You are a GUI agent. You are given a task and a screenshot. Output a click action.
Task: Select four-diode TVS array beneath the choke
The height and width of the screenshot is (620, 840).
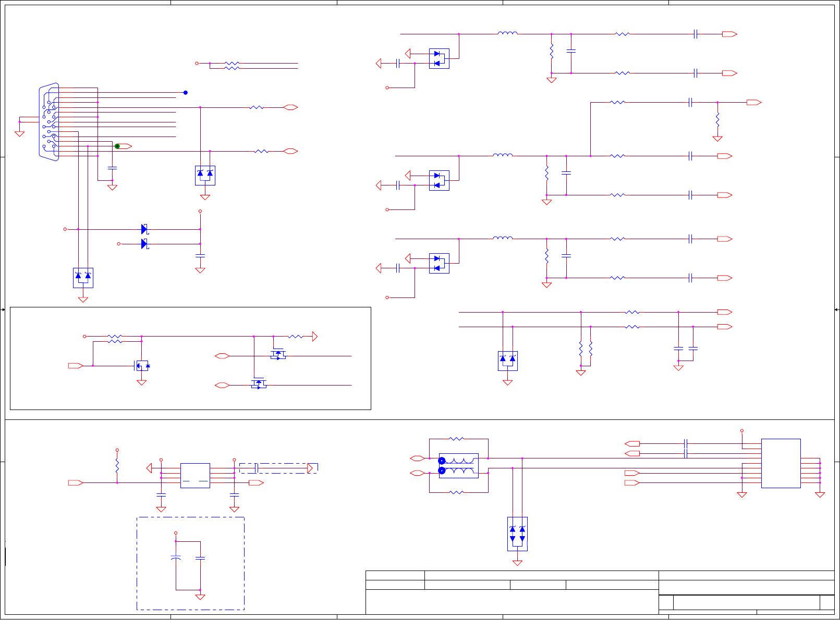(x=517, y=534)
